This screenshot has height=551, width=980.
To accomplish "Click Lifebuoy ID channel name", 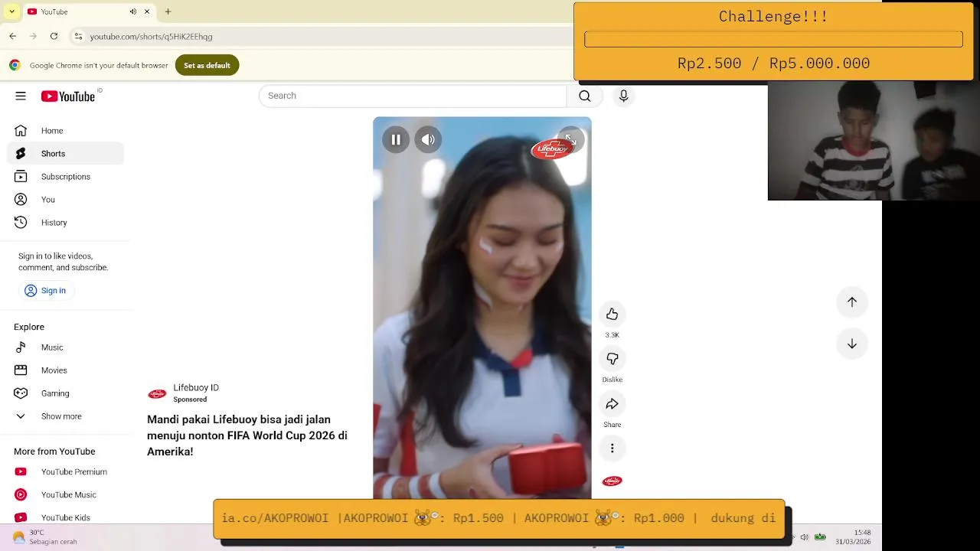I will pos(196,388).
